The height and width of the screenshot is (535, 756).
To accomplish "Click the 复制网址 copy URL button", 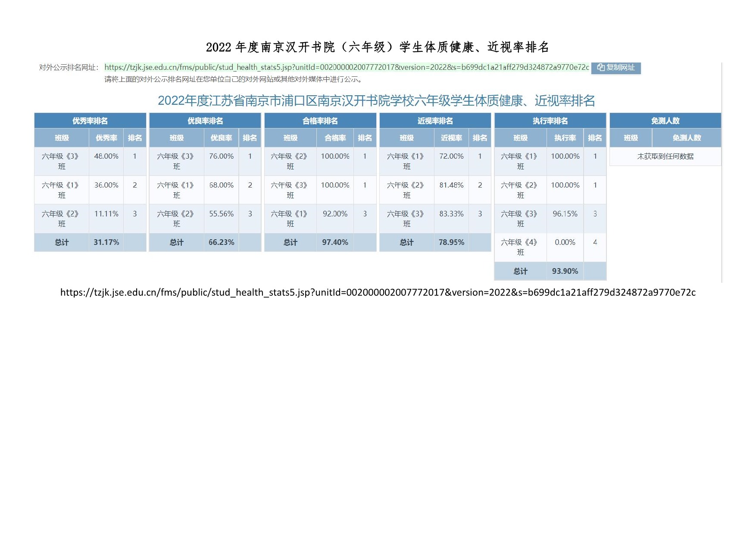I will [616, 68].
